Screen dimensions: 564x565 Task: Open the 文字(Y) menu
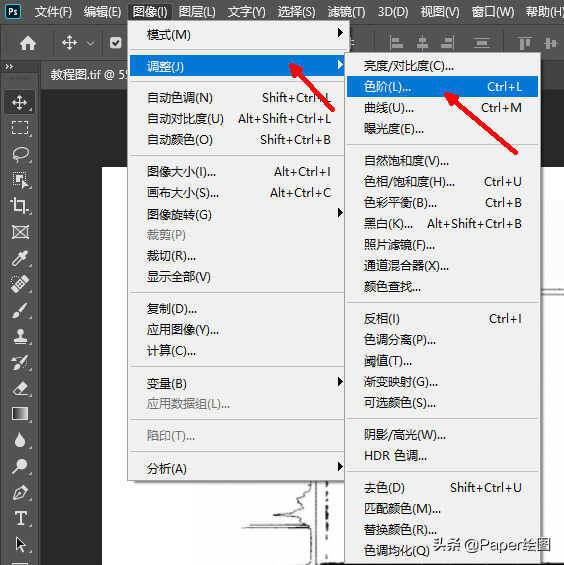click(246, 12)
